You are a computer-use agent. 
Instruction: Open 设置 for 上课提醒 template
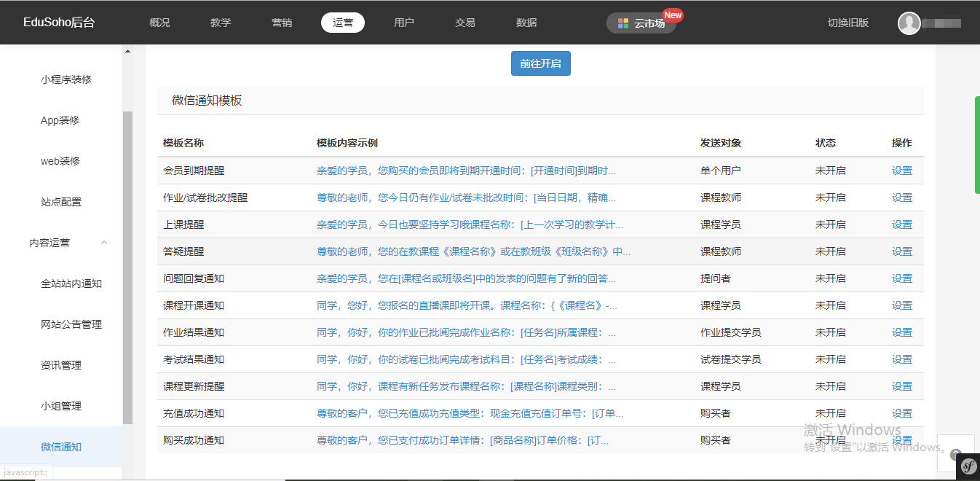click(901, 224)
